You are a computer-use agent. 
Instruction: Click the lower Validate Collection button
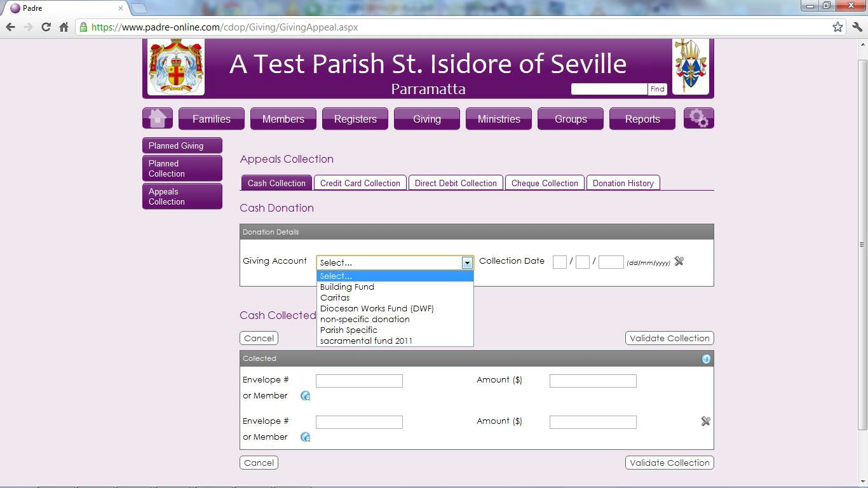click(670, 463)
